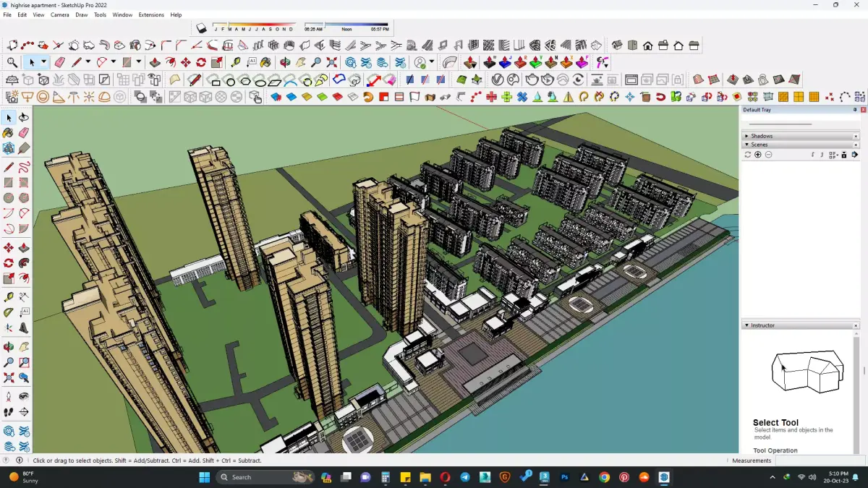868x488 pixels.
Task: Choose the Protractor tool in left palette
Action: point(9,312)
